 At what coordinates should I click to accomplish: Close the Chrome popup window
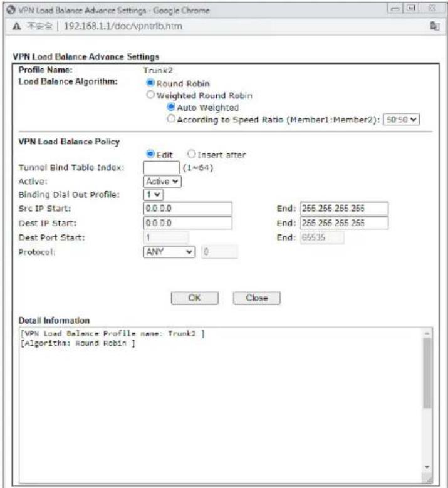[432, 8]
